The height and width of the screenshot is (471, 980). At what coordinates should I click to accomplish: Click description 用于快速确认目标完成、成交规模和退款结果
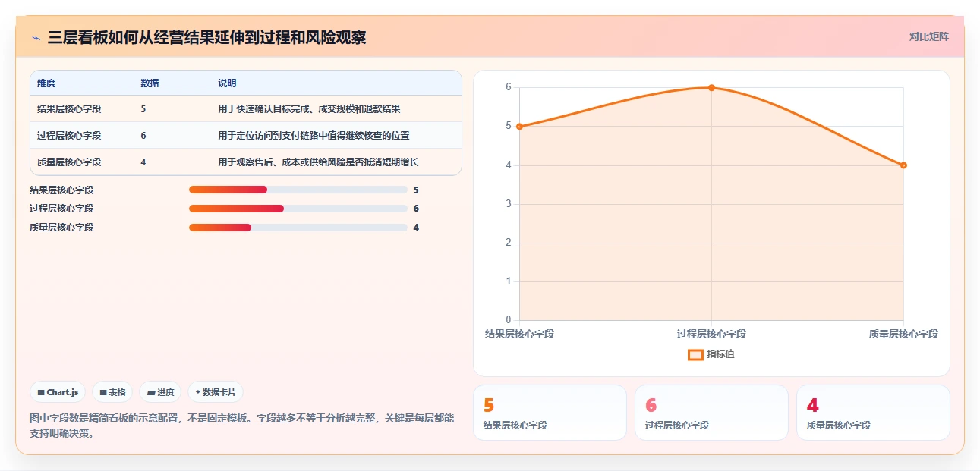[x=309, y=109]
